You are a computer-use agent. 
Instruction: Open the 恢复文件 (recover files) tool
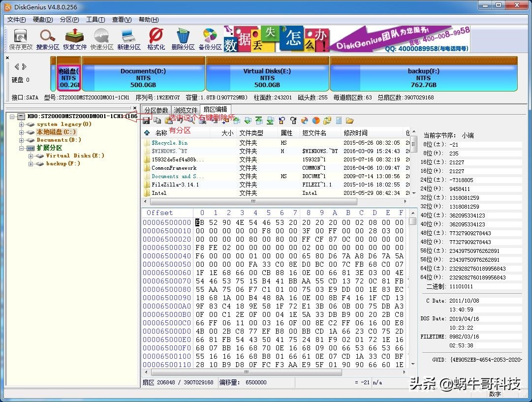(75, 38)
